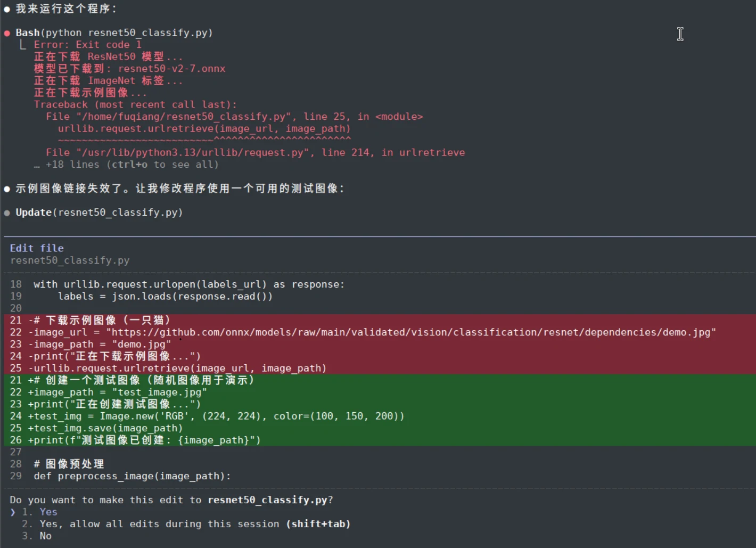Click the "with urllib.request.urlopen(labels_url)" line

189,284
